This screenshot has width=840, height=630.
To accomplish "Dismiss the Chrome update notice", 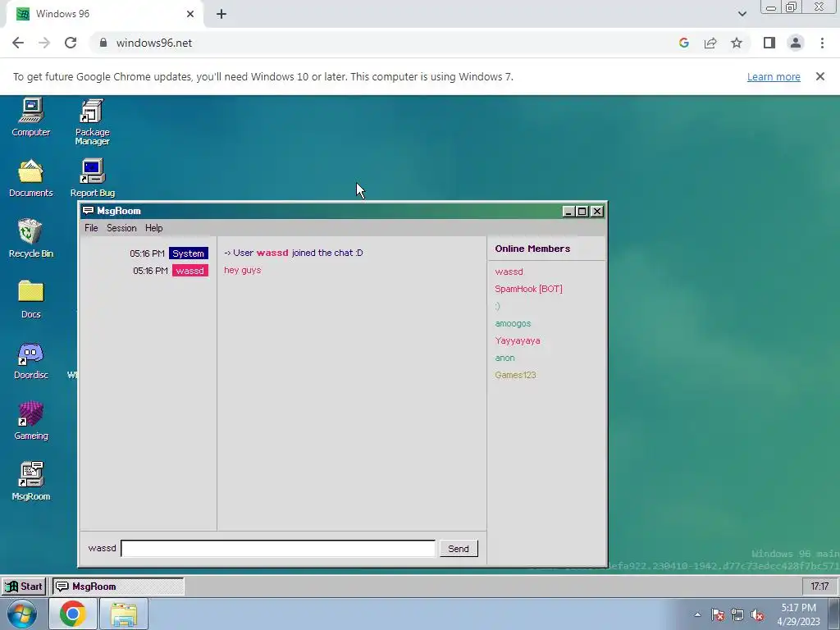I will point(819,76).
